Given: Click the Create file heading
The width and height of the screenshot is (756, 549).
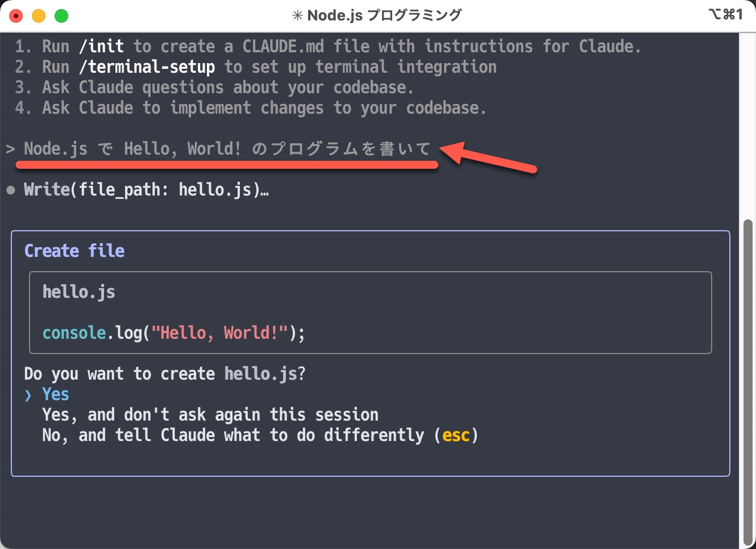Looking at the screenshot, I should [74, 250].
